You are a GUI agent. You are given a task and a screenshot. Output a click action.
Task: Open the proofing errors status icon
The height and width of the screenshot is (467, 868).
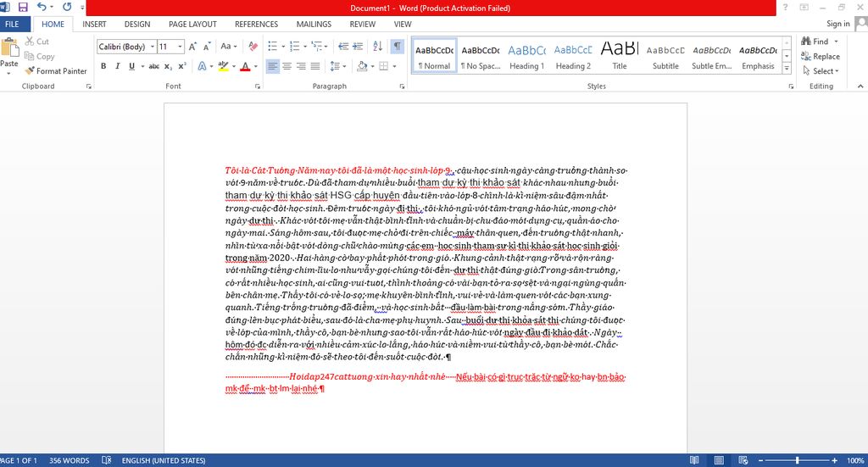[x=106, y=460]
